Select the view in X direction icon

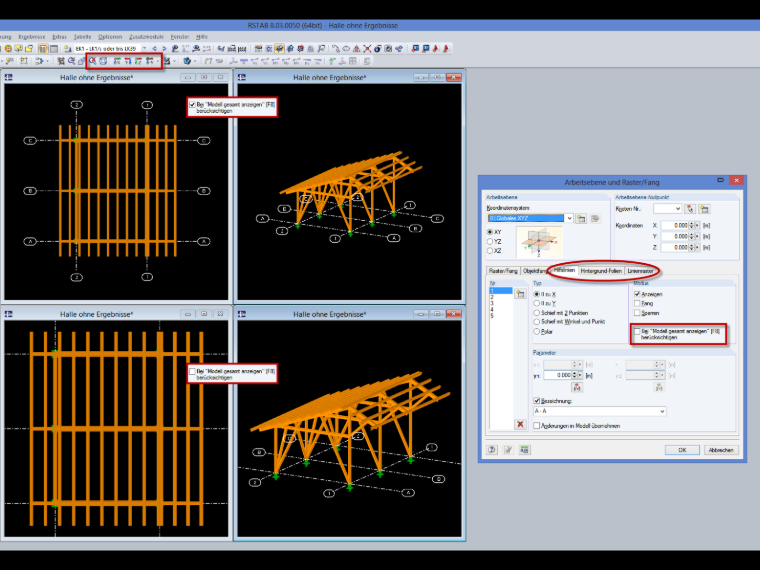(x=117, y=61)
